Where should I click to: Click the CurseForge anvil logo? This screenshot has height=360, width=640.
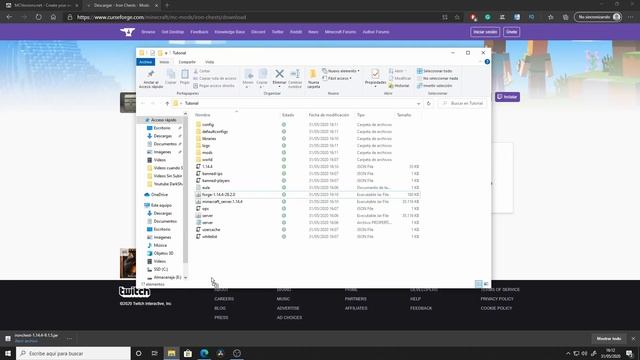click(x=127, y=32)
